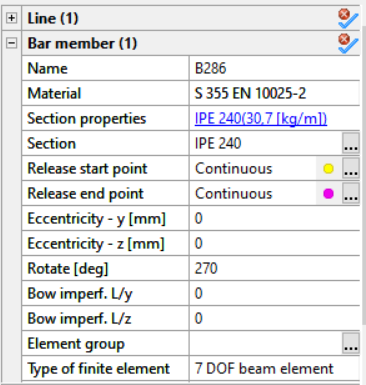Viewport: 366px width, 385px height.
Task: Choose Type of finite element value
Action: coord(274,368)
